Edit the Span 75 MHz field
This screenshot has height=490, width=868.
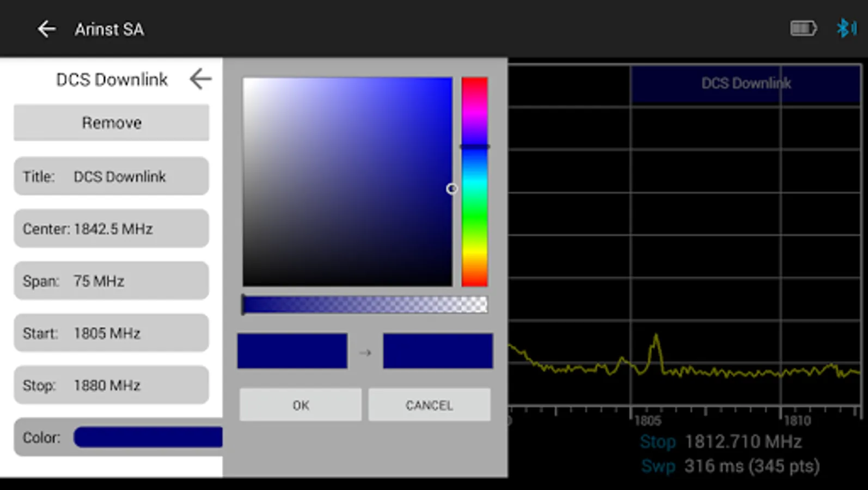(x=111, y=281)
